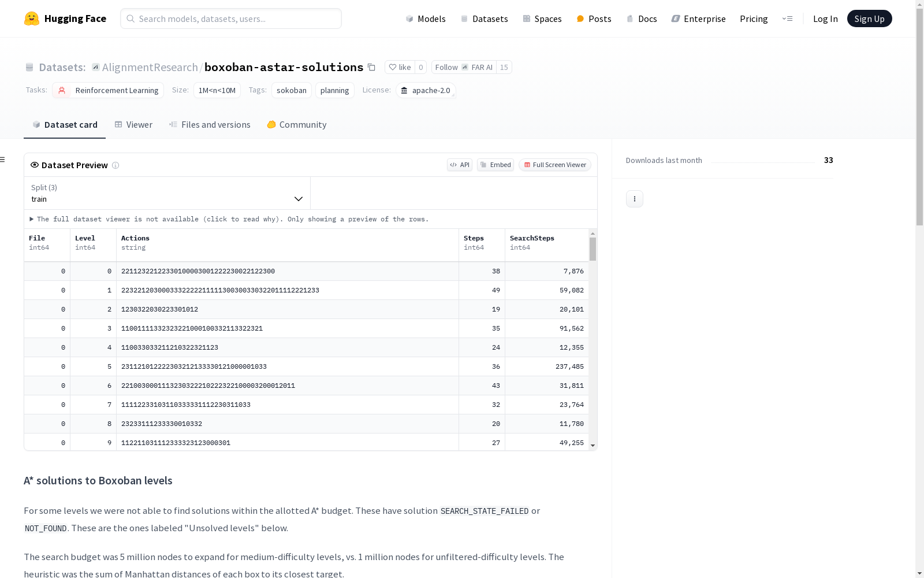Open Enterprise in top navigation
This screenshot has width=924, height=578.
click(699, 18)
